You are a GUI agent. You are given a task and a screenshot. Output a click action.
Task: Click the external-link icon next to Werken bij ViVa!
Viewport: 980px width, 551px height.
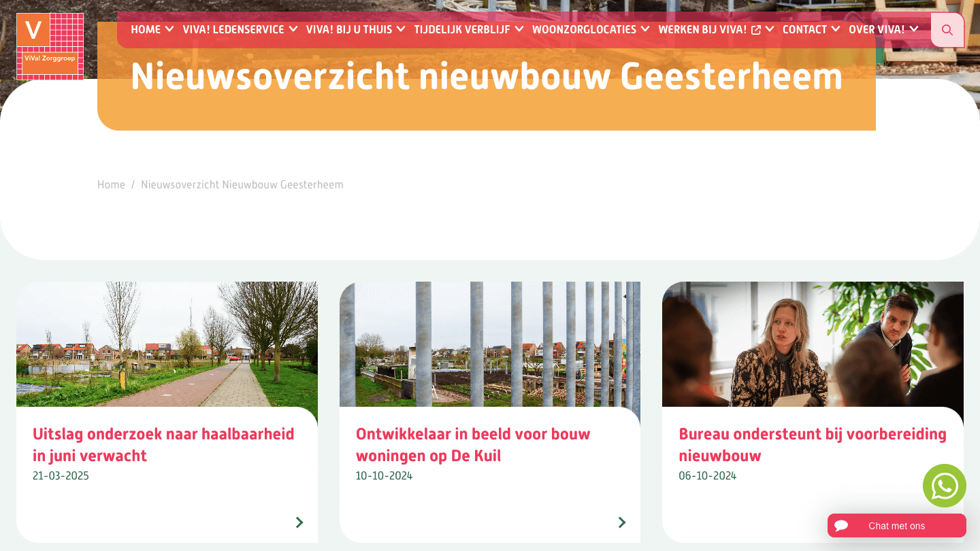click(755, 30)
